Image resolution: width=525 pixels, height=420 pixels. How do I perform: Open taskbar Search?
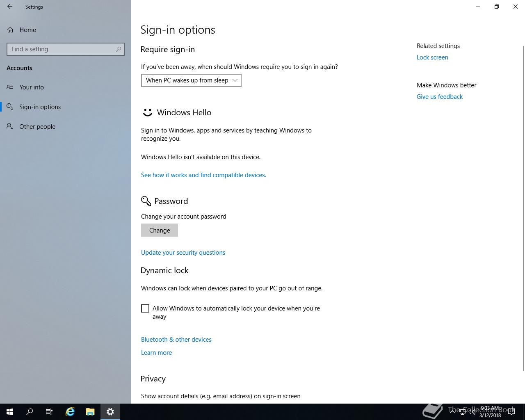pos(30,412)
